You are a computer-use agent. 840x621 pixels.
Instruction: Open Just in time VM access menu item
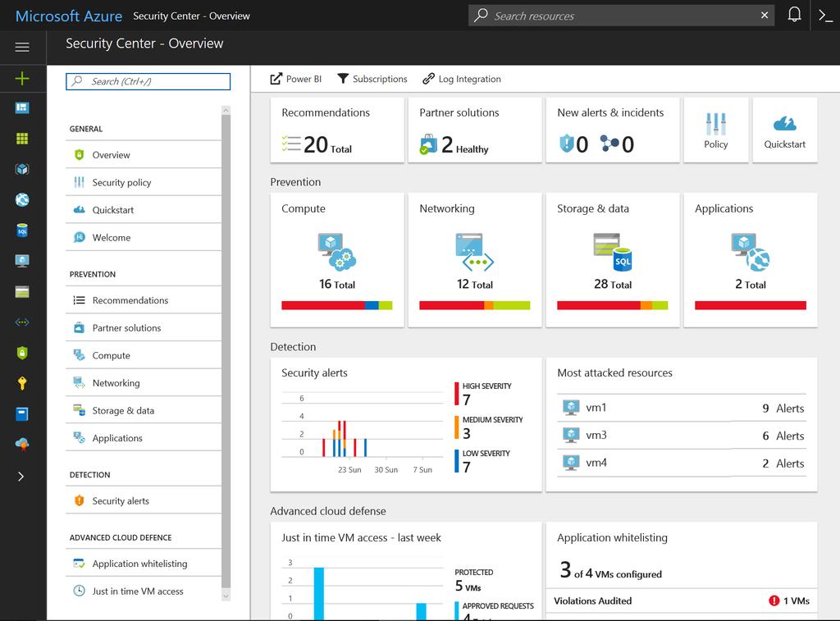[x=144, y=591]
